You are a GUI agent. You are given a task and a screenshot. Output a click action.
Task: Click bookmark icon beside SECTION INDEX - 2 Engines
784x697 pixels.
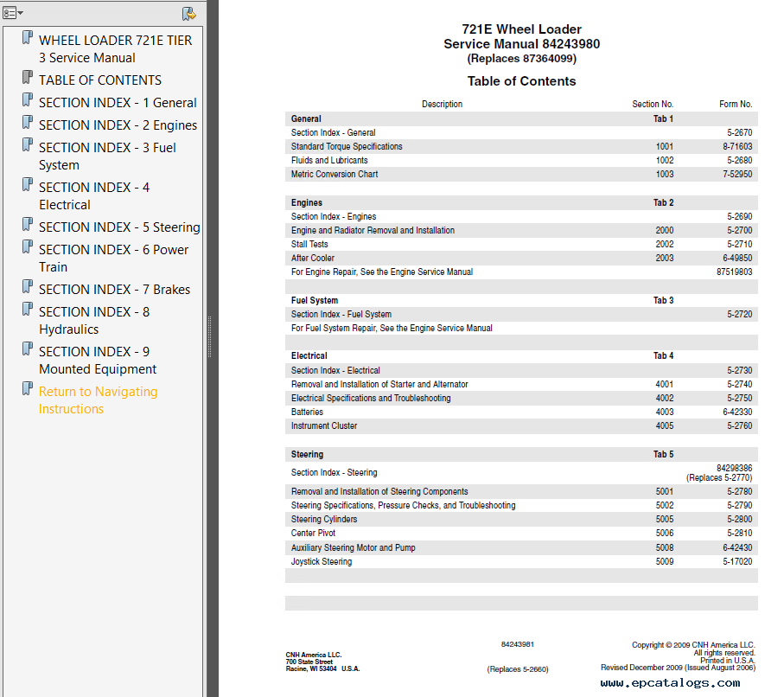[28, 123]
